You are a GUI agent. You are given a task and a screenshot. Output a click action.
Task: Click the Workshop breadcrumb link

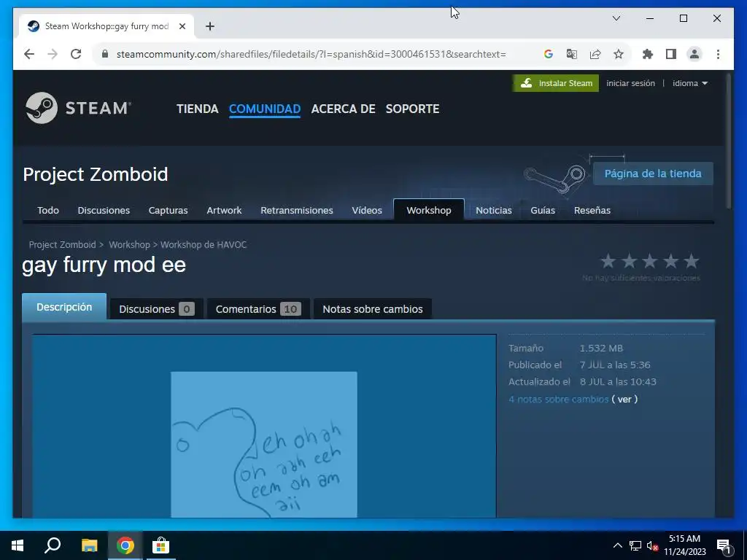(x=129, y=245)
